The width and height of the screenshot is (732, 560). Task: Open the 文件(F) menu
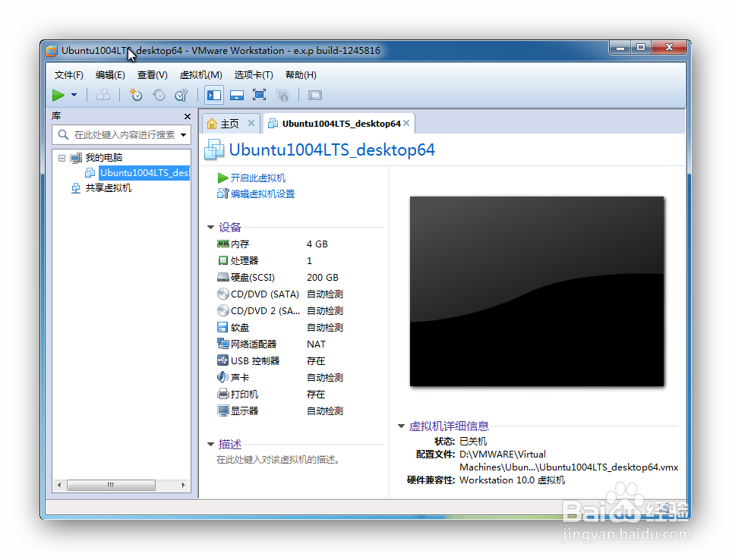68,75
